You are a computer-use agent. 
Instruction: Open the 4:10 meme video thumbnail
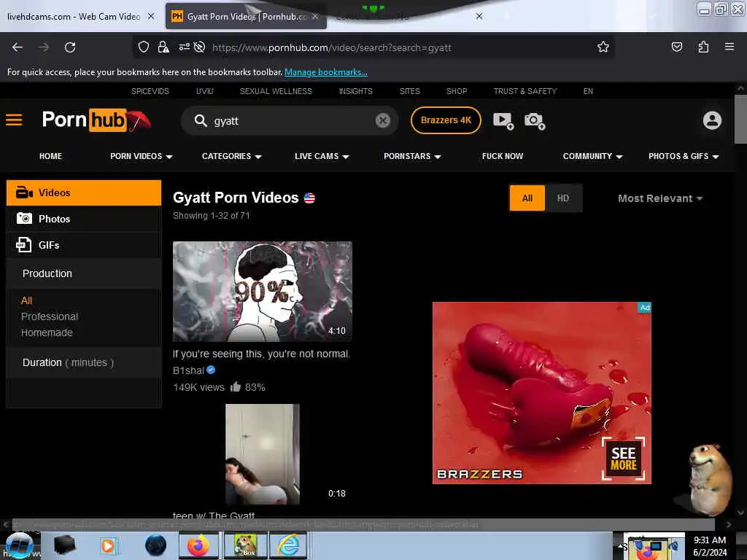[263, 292]
